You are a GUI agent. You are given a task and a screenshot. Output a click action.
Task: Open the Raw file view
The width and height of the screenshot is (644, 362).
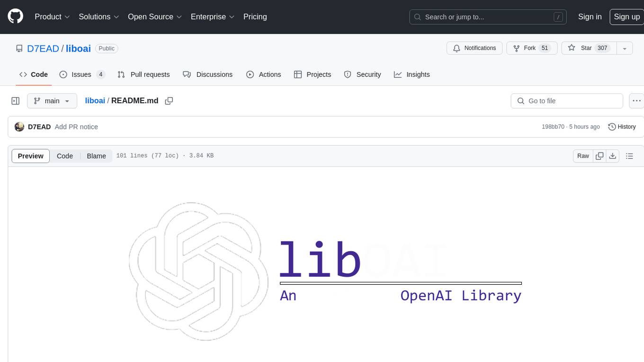coord(583,156)
